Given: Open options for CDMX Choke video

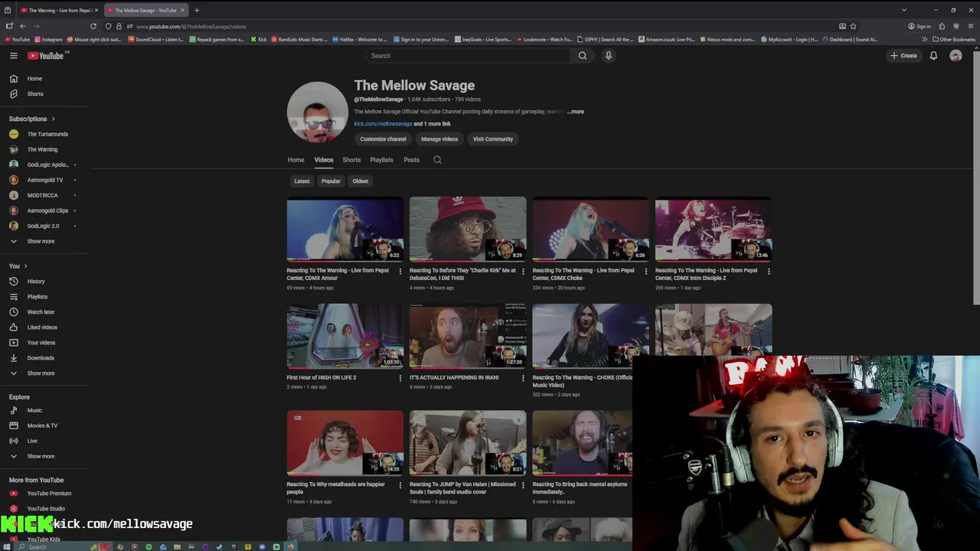Looking at the screenshot, I should tap(645, 271).
